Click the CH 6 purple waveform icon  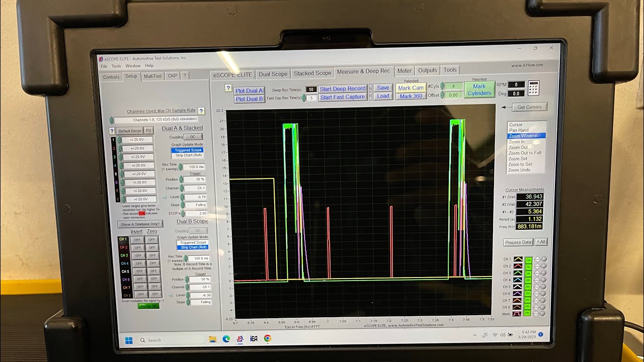(x=518, y=293)
